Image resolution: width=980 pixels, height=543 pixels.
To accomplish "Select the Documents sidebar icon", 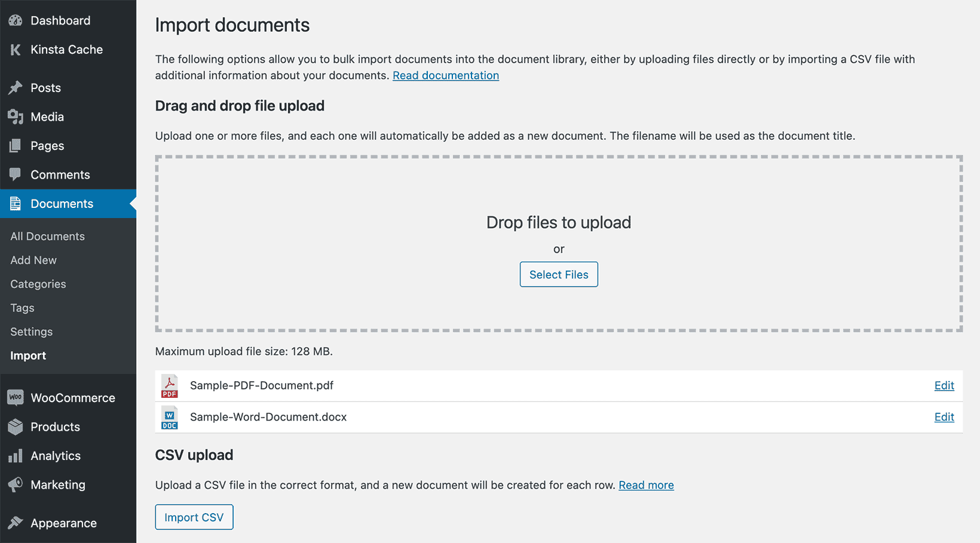I will [x=16, y=203].
